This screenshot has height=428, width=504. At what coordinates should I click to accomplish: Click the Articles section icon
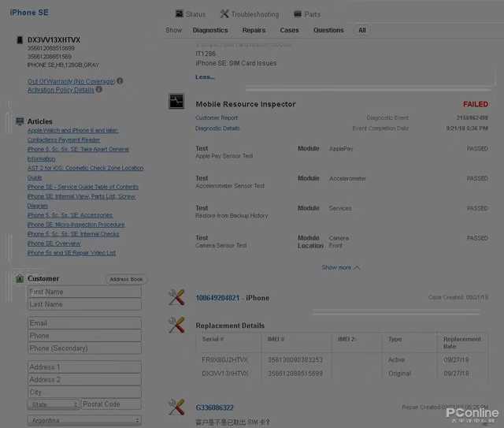click(20, 121)
